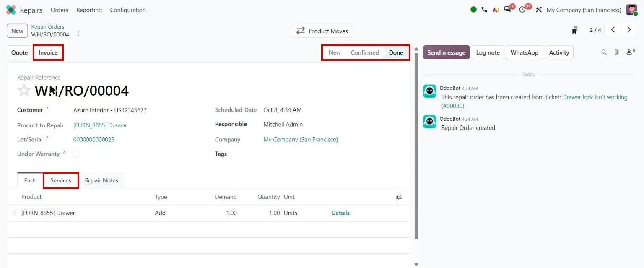Open the Product Moves smart button
This screenshot has width=644, height=268.
point(322,31)
